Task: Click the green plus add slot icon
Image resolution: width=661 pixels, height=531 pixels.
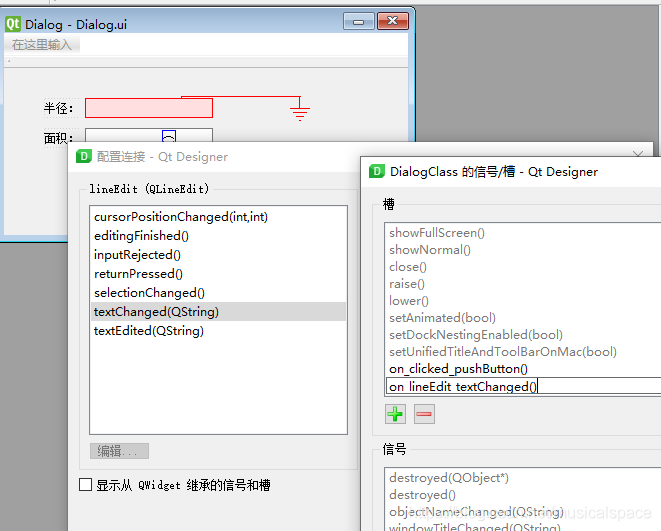Action: coord(395,414)
